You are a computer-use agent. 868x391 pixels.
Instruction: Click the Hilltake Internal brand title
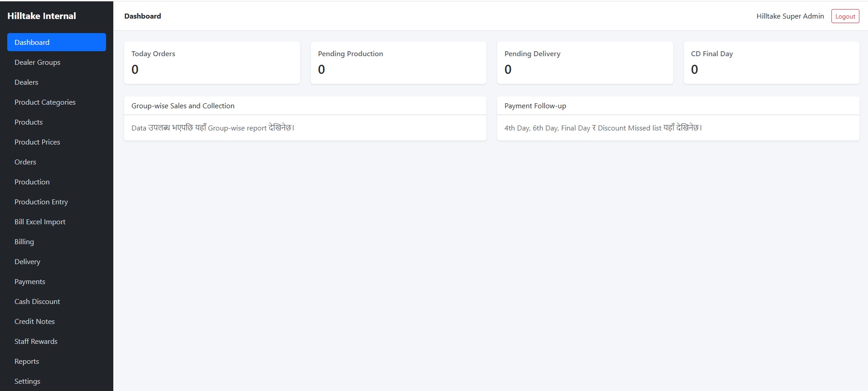click(x=42, y=16)
